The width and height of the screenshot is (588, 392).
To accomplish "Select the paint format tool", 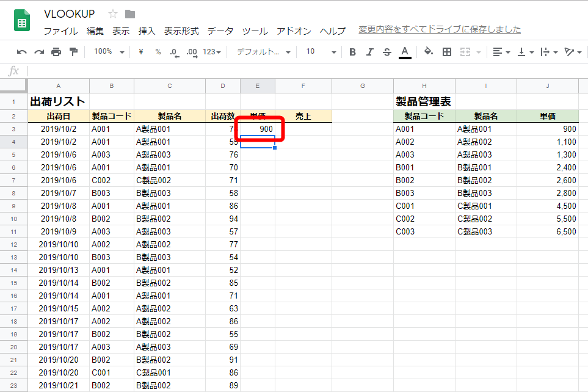I will [71, 52].
